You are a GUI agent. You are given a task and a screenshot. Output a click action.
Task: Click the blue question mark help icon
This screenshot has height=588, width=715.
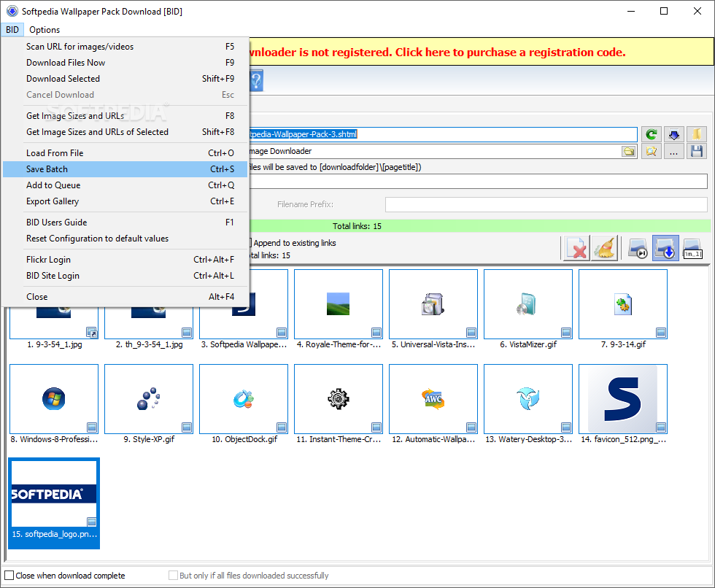point(257,81)
